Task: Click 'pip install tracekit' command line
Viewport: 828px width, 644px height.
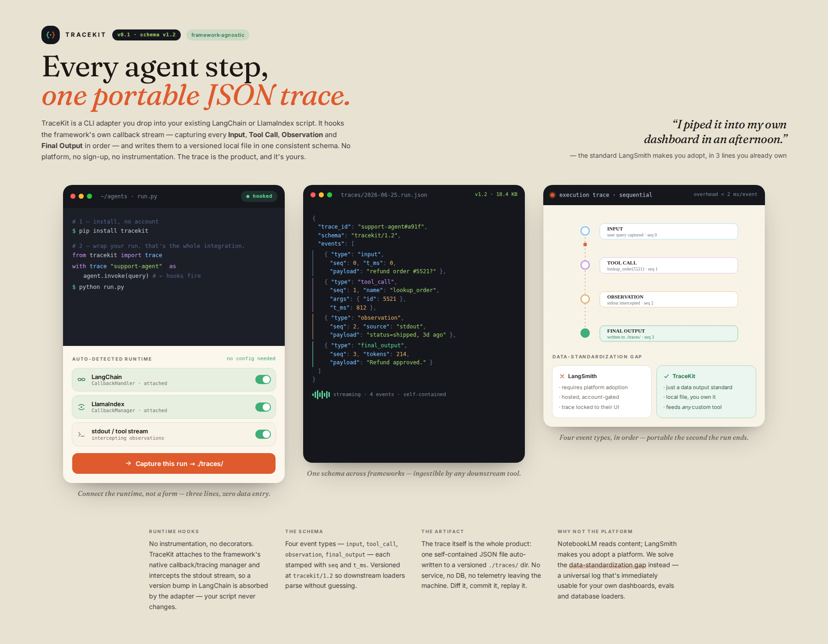Action: click(110, 231)
